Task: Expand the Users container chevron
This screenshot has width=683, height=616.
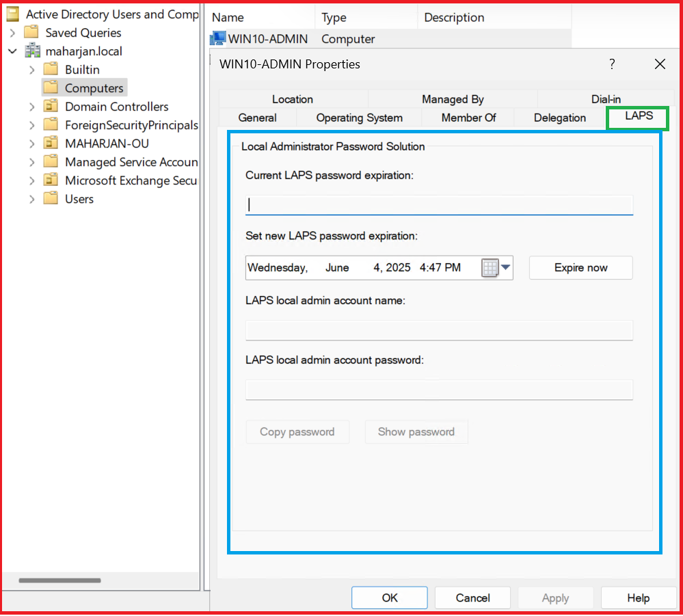Action: [x=32, y=199]
